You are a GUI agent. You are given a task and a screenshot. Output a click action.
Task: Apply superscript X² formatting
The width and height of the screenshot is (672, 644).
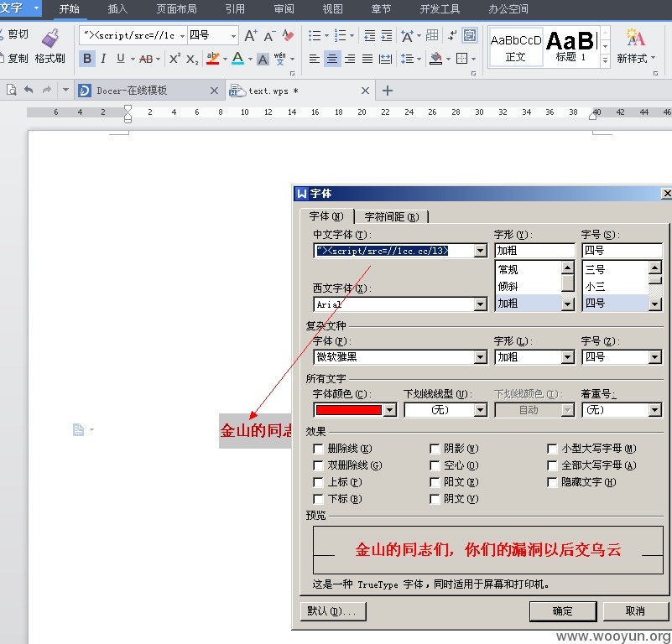pos(175,58)
